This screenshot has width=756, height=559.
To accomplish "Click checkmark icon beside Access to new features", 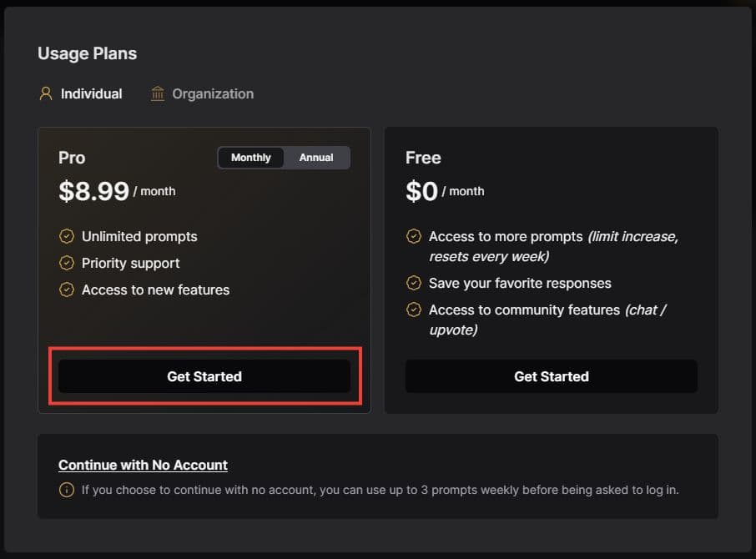I will point(67,290).
